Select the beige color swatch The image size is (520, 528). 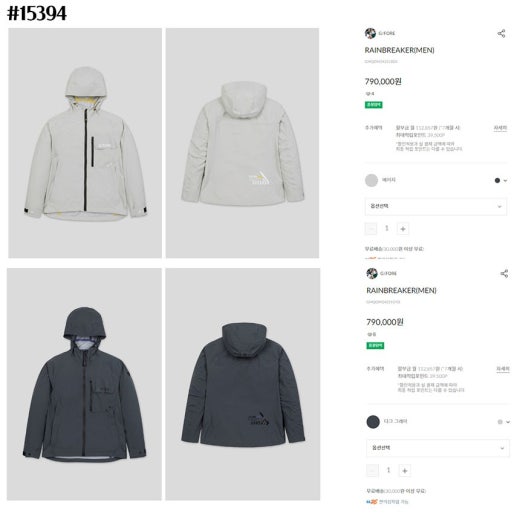coord(371,180)
